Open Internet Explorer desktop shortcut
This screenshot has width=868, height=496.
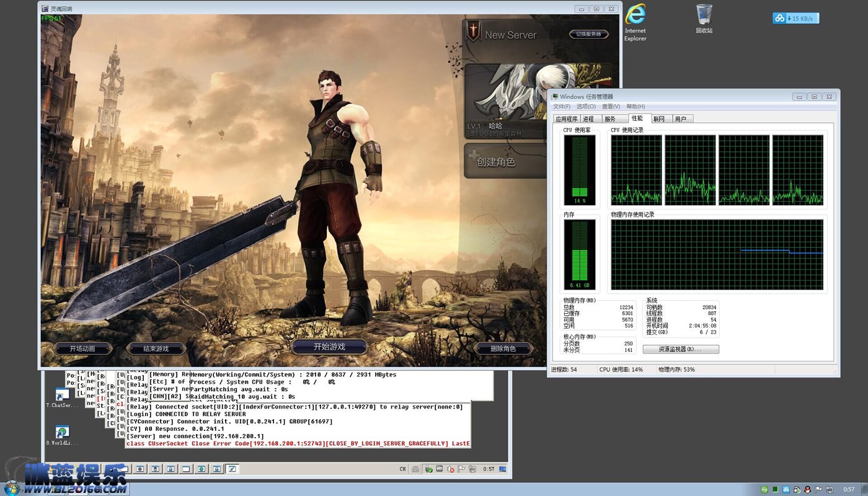click(x=635, y=22)
